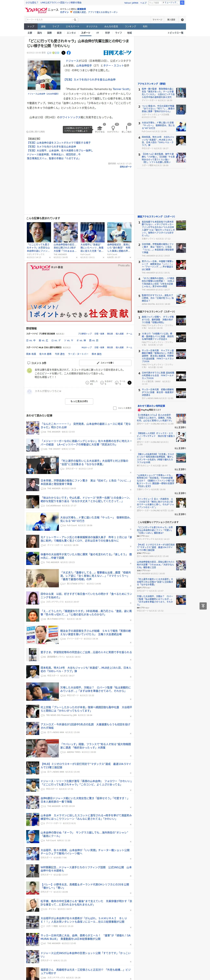The height and width of the screenshot is (980, 210).
Task: Open 大谷翔平に"急接近" recommended article card
Action: pos(92,240)
